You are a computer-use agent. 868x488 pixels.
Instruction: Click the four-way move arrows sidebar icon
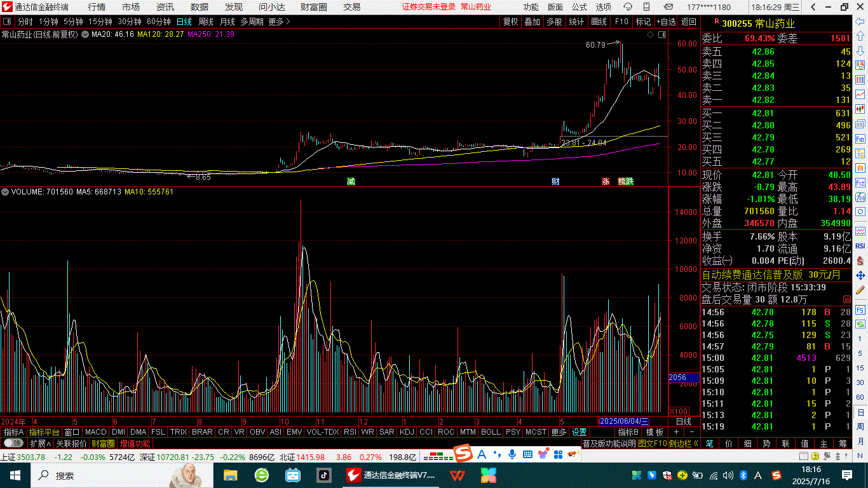[860, 275]
